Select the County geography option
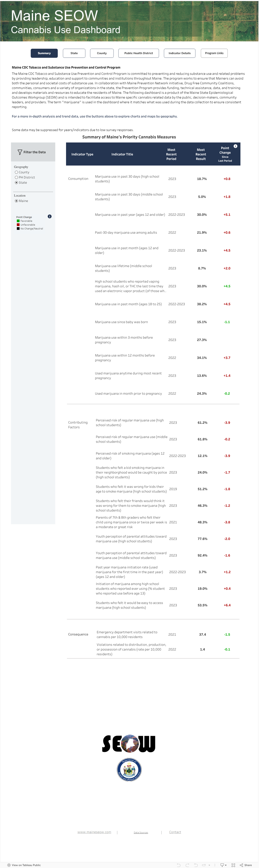Screen dimensions: 259x868 (17, 172)
